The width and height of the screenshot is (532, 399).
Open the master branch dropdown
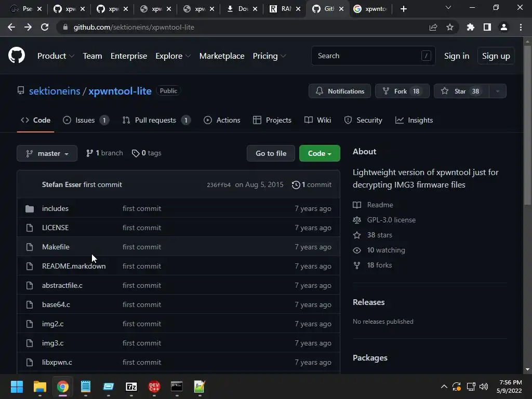pos(47,153)
